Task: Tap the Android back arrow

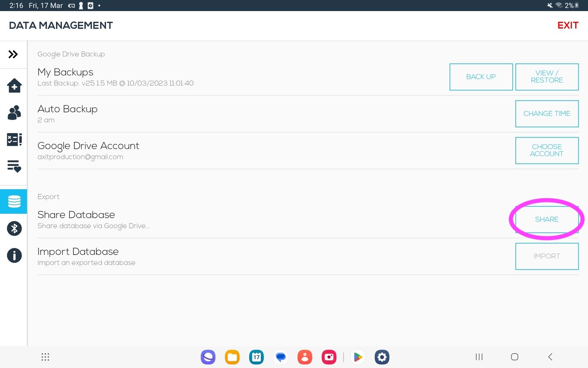Action: [x=550, y=357]
